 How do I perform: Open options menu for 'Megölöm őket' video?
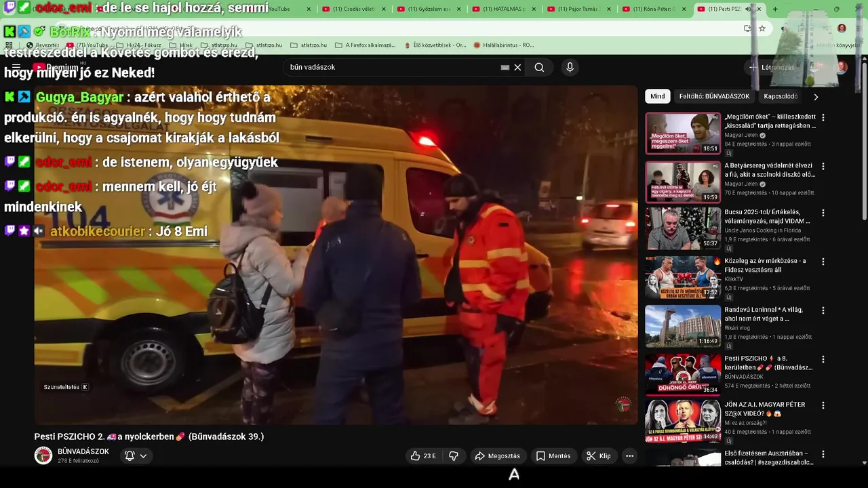click(823, 117)
